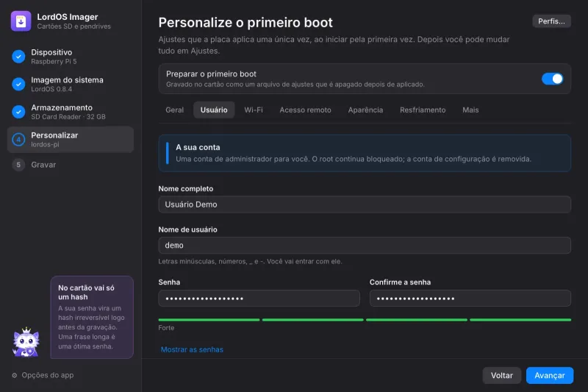Go to the Dispositivo step
588x392 pixels.
pyautogui.click(x=71, y=57)
